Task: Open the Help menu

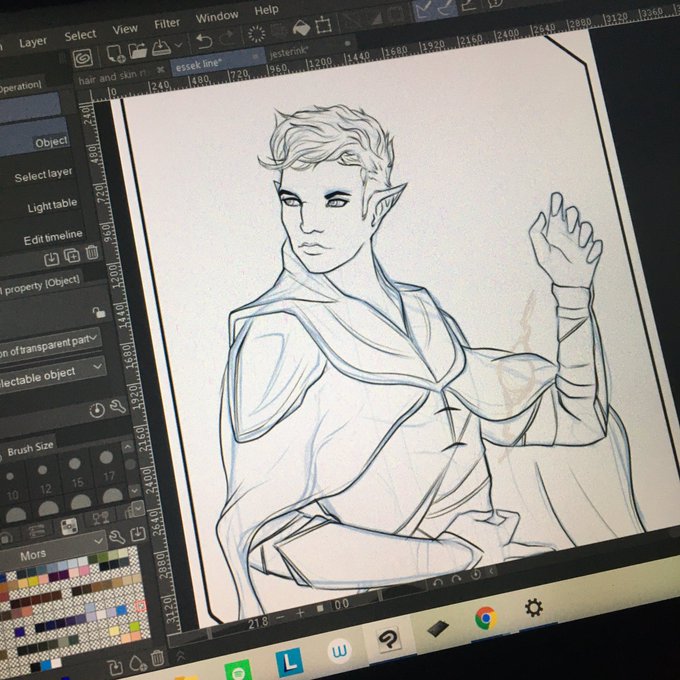Action: pyautogui.click(x=266, y=10)
